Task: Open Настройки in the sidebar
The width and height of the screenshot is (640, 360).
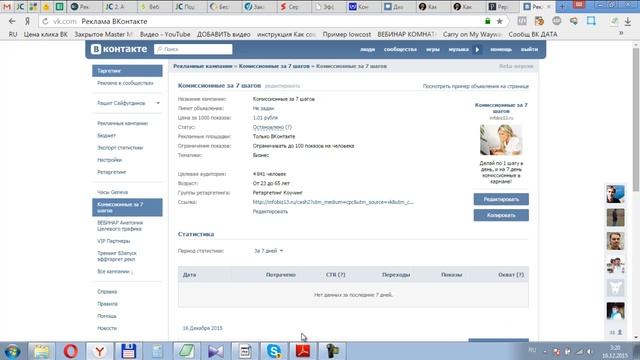Action: tap(109, 160)
